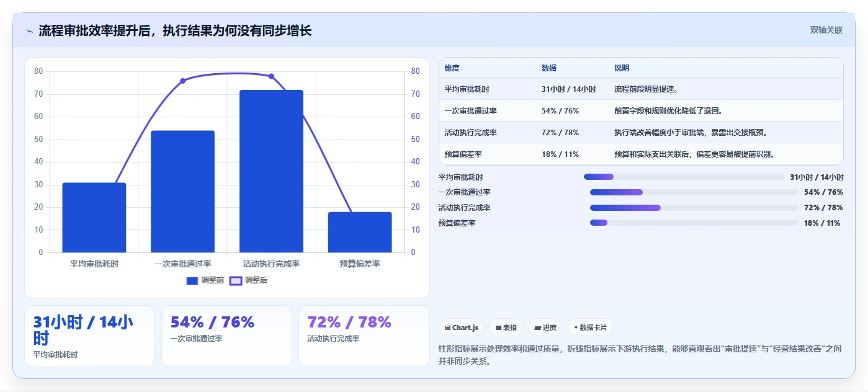Toggle the 调整前 legend item

click(205, 280)
